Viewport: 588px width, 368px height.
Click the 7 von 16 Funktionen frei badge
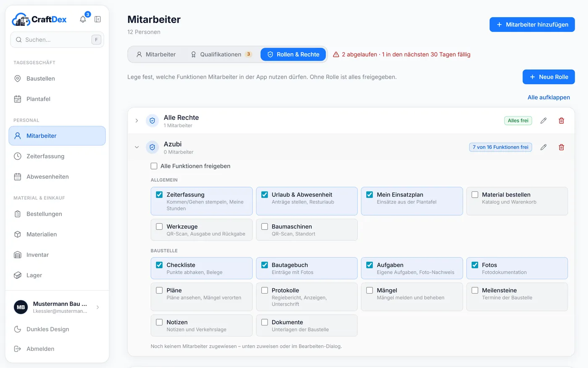pos(501,147)
